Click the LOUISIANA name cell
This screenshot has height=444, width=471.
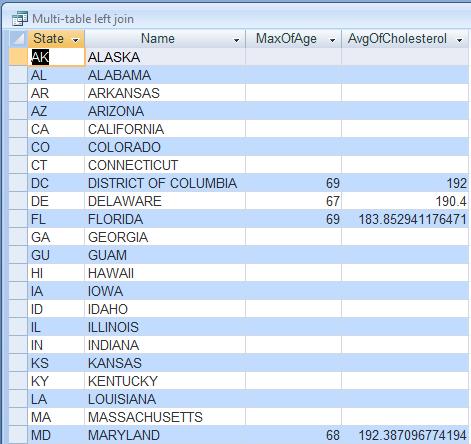[x=165, y=399]
